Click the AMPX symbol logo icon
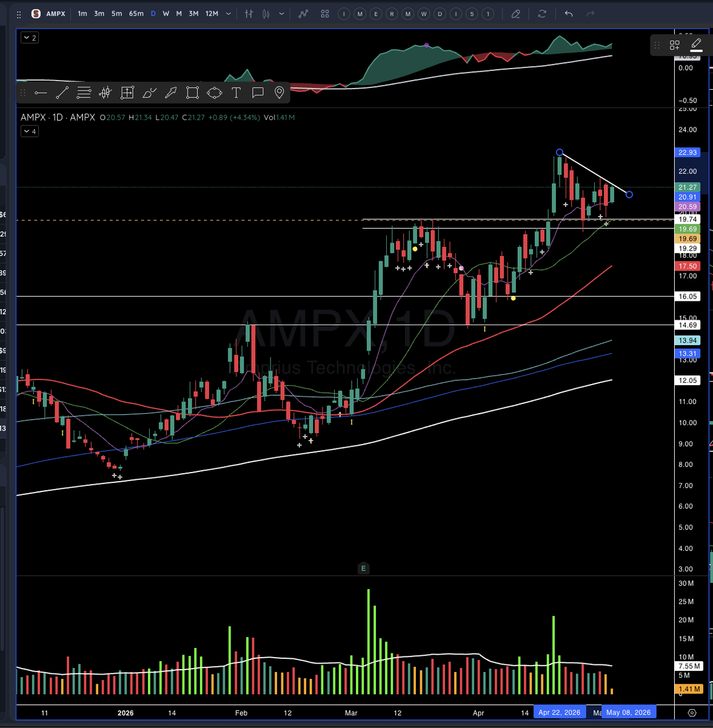This screenshot has height=728, width=713. pyautogui.click(x=36, y=13)
